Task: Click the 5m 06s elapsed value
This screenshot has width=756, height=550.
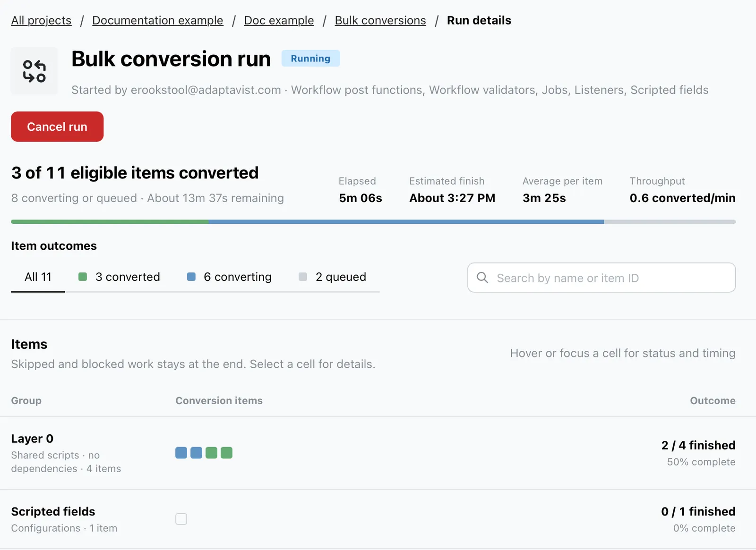Action: tap(360, 198)
